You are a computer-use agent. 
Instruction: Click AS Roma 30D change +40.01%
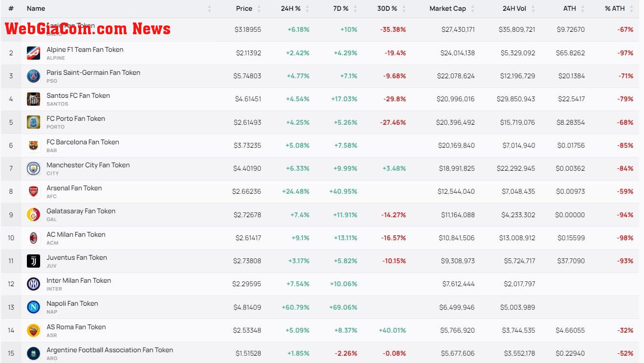pos(392,330)
